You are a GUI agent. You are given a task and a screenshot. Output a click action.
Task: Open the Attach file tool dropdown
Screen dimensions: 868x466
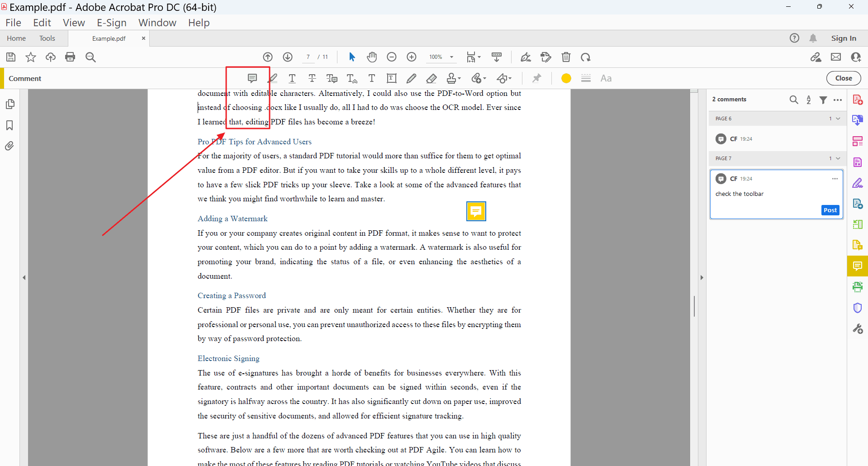pos(479,78)
